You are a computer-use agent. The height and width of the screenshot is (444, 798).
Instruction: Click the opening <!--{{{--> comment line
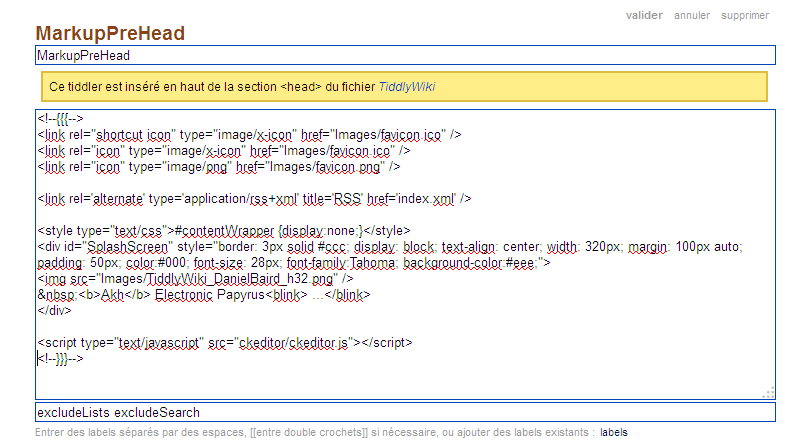[x=60, y=119]
